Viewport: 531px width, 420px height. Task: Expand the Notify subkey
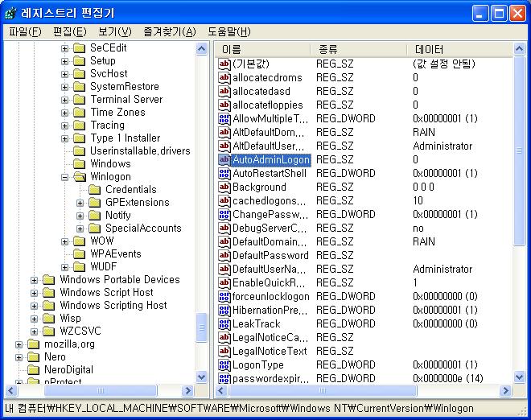80,216
